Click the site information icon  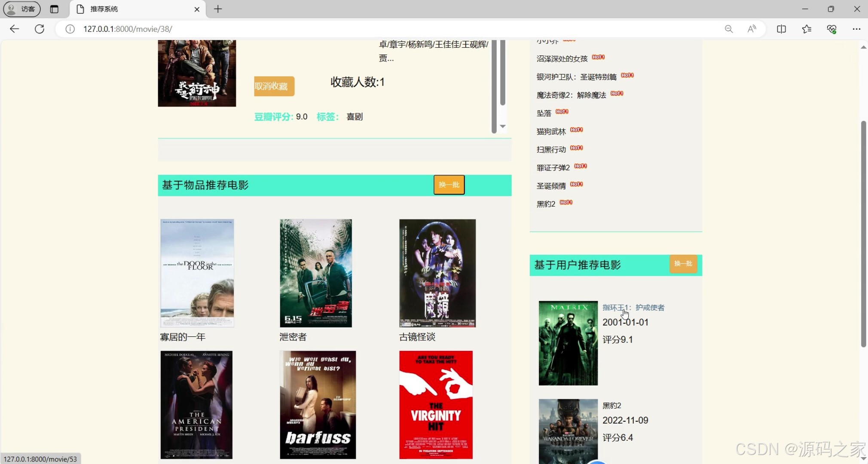pyautogui.click(x=70, y=29)
